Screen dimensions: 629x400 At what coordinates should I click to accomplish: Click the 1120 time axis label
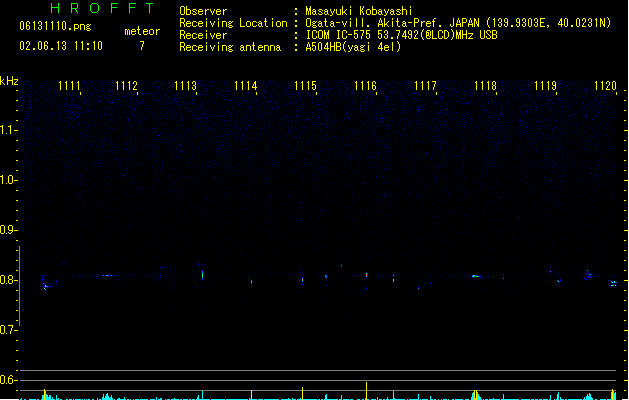pyautogui.click(x=605, y=86)
